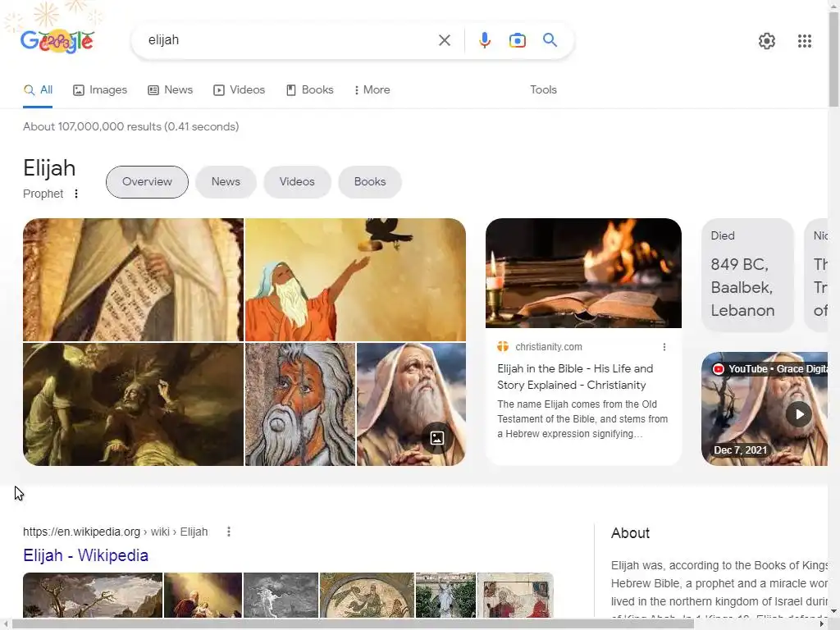Start voice search with the microphone icon
This screenshot has height=630, width=840.
pos(484,40)
